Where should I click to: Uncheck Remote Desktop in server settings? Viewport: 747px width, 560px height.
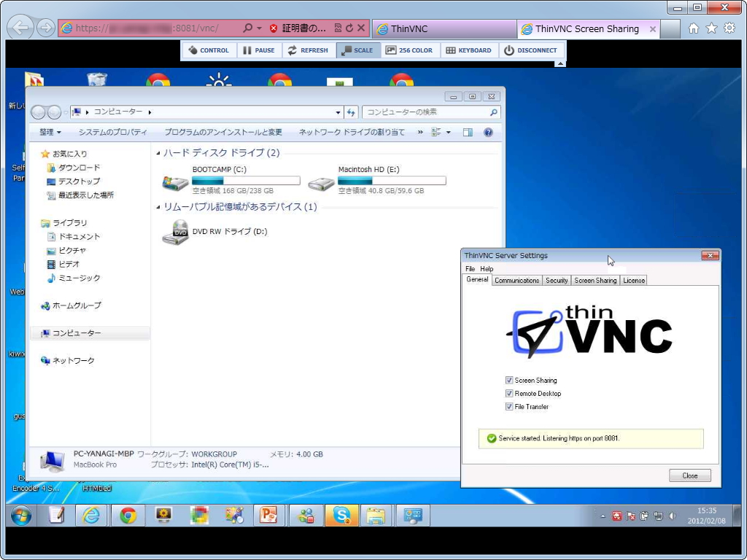pos(509,393)
